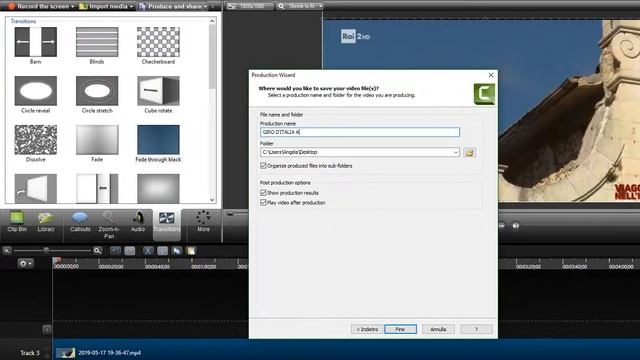640x360 pixels.
Task: Click the Cut scissors icon
Action: click(148, 251)
